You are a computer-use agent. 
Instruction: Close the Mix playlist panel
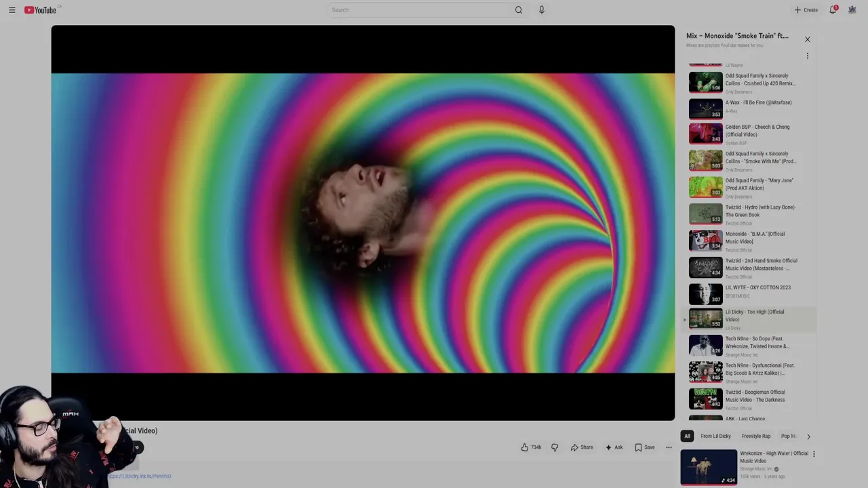point(807,39)
